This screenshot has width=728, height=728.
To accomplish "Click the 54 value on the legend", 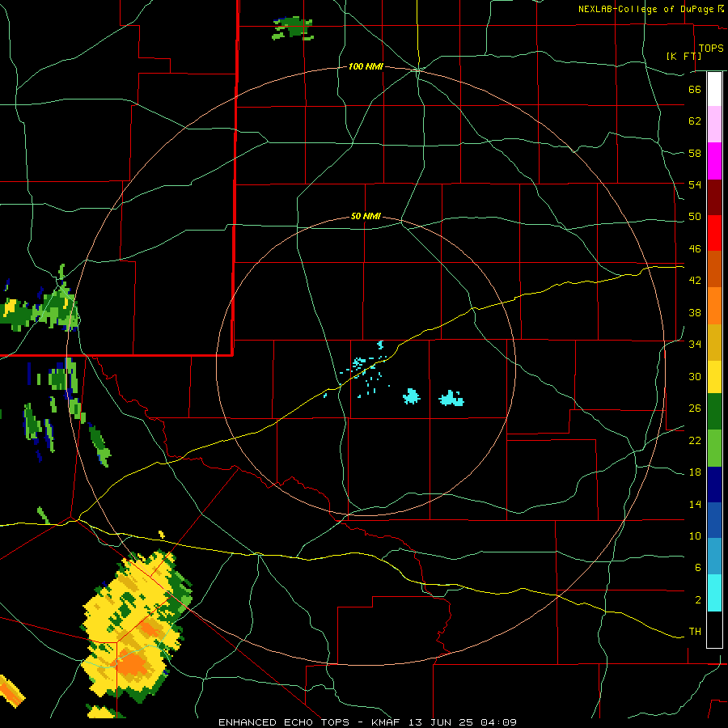I will (x=695, y=184).
